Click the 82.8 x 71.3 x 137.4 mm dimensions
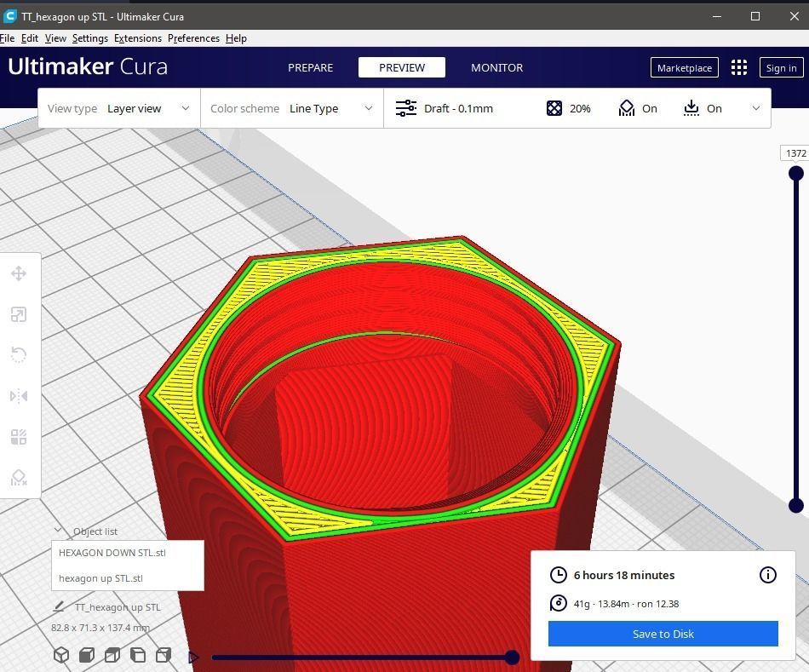This screenshot has height=672, width=809. point(100,628)
